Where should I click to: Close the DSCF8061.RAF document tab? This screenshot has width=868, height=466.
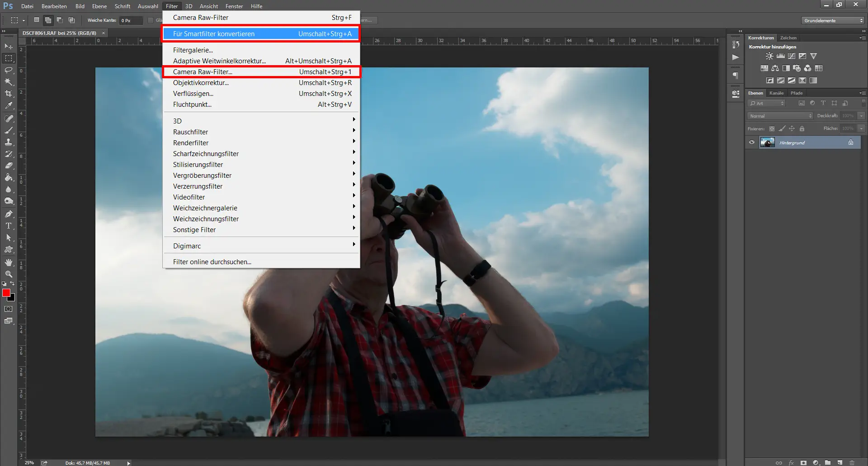pyautogui.click(x=103, y=33)
